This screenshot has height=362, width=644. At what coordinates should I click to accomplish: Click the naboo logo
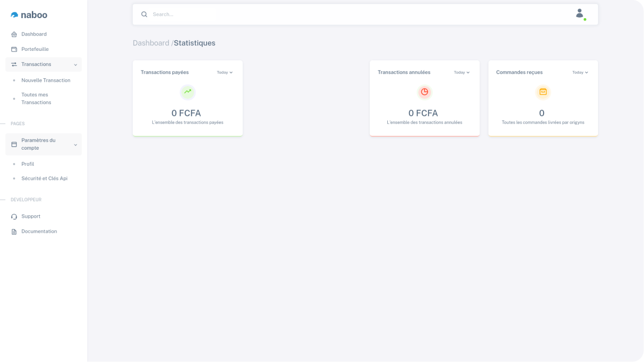click(x=29, y=15)
